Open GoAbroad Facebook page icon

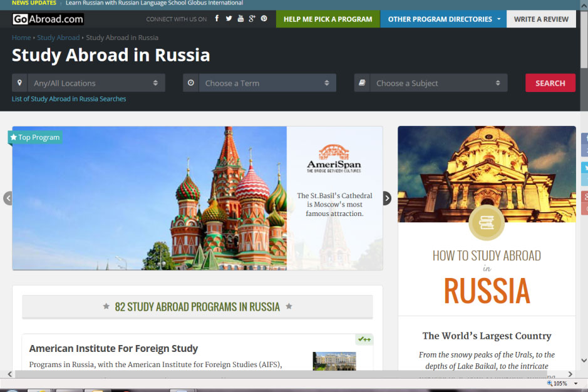(217, 18)
